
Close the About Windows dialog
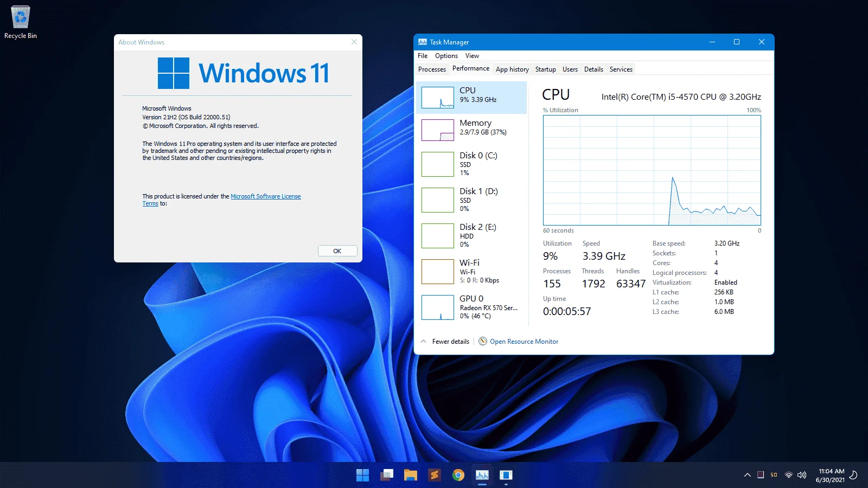click(x=354, y=42)
